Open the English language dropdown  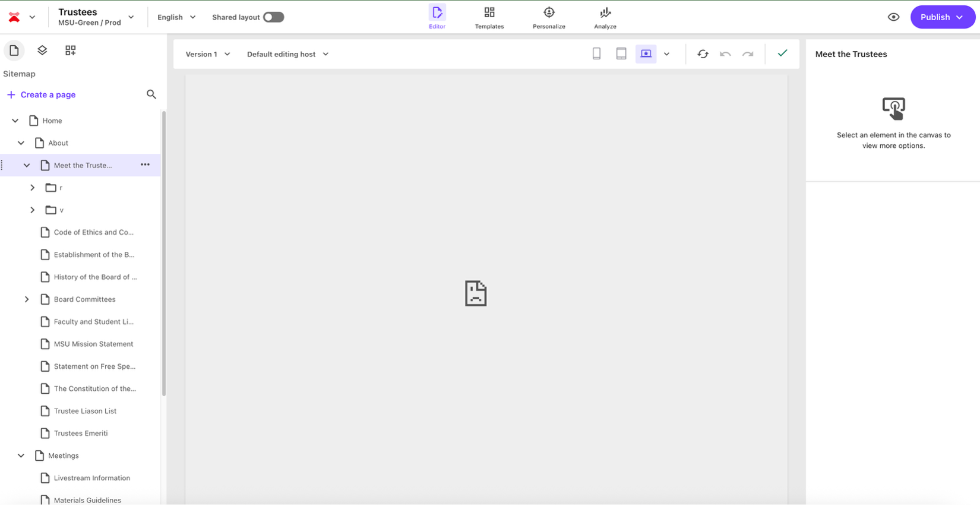tap(176, 17)
